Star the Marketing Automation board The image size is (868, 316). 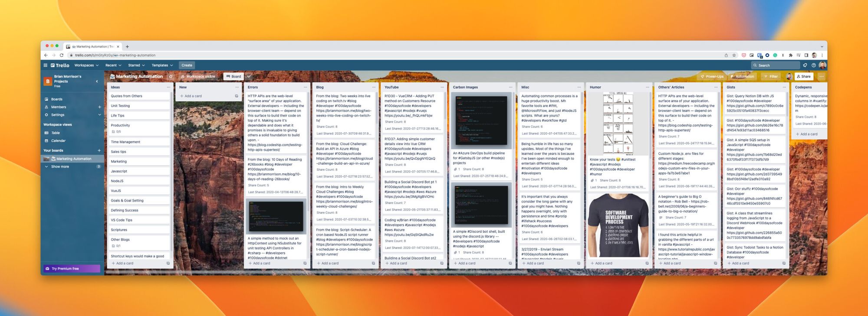[x=171, y=76]
